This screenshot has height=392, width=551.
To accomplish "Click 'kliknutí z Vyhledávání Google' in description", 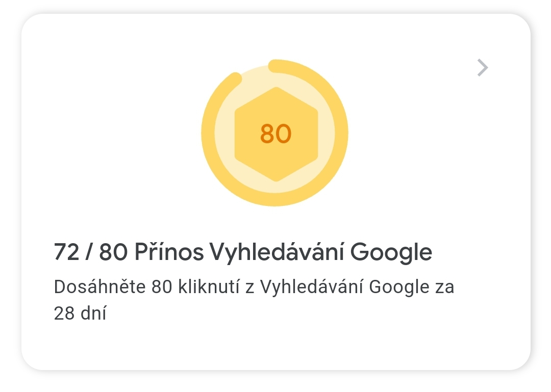I will [x=304, y=288].
